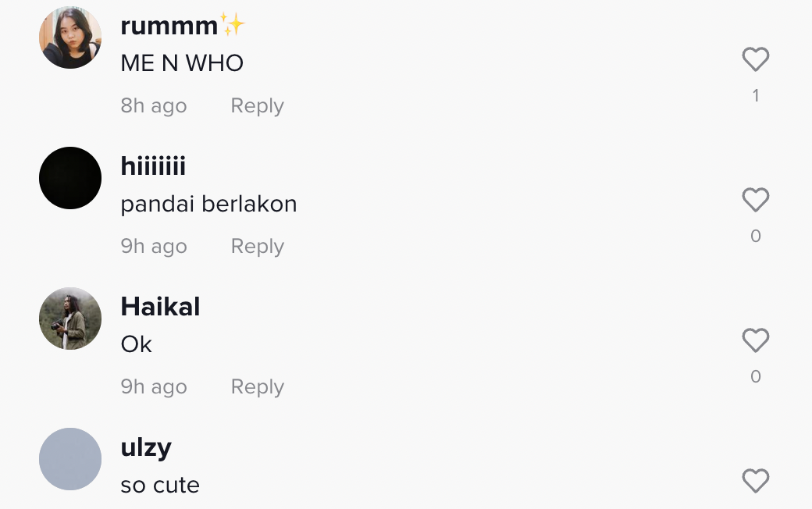812x509 pixels.
Task: Like the "ME N WHO" comment
Action: (755, 60)
